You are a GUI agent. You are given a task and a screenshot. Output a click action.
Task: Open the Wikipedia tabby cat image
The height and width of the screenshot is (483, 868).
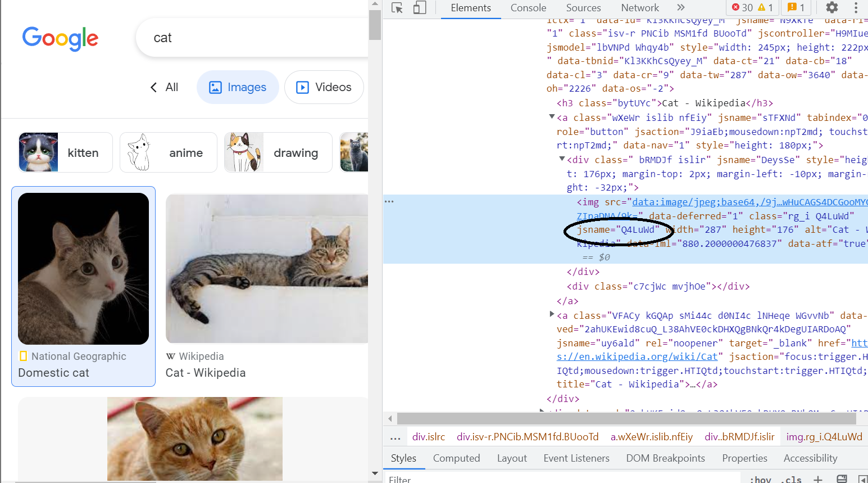[267, 269]
